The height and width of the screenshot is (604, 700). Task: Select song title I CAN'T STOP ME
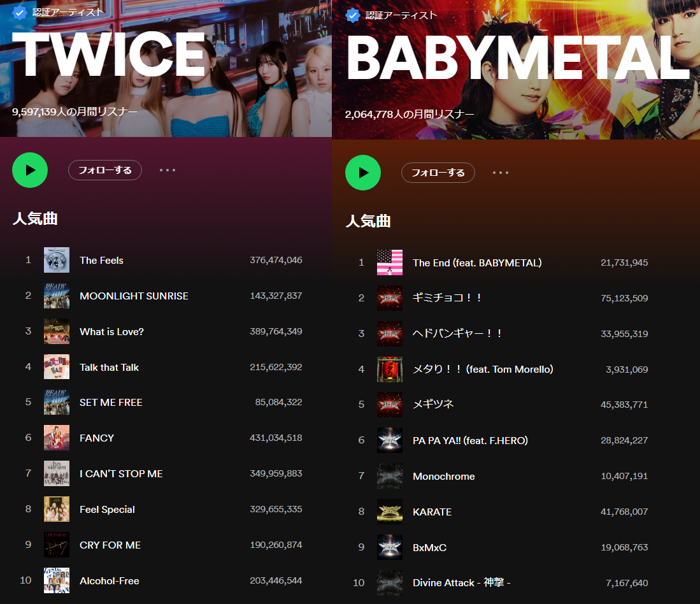tap(121, 474)
